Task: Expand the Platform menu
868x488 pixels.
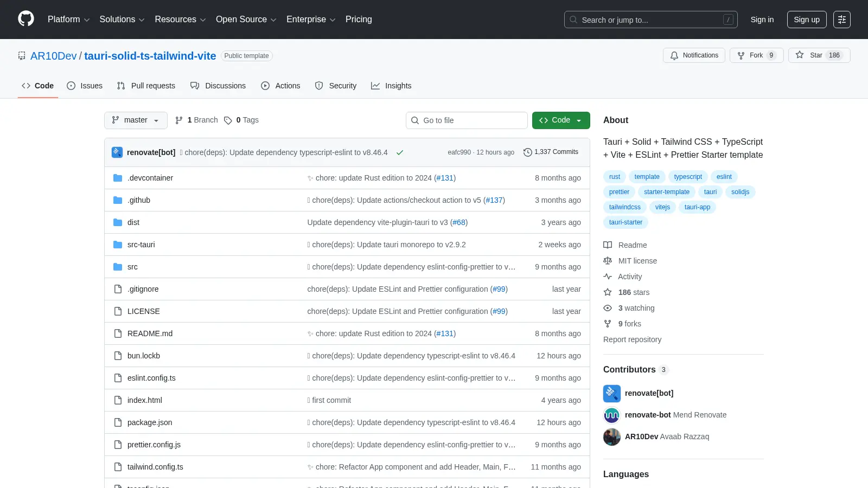Action: [68, 20]
